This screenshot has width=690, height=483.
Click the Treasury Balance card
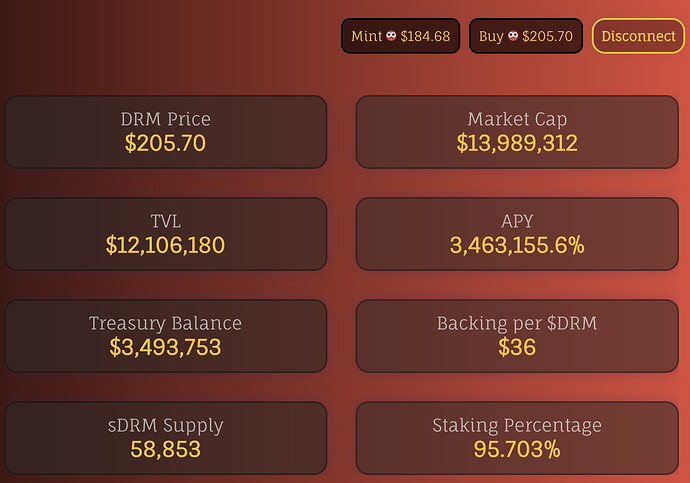click(165, 336)
